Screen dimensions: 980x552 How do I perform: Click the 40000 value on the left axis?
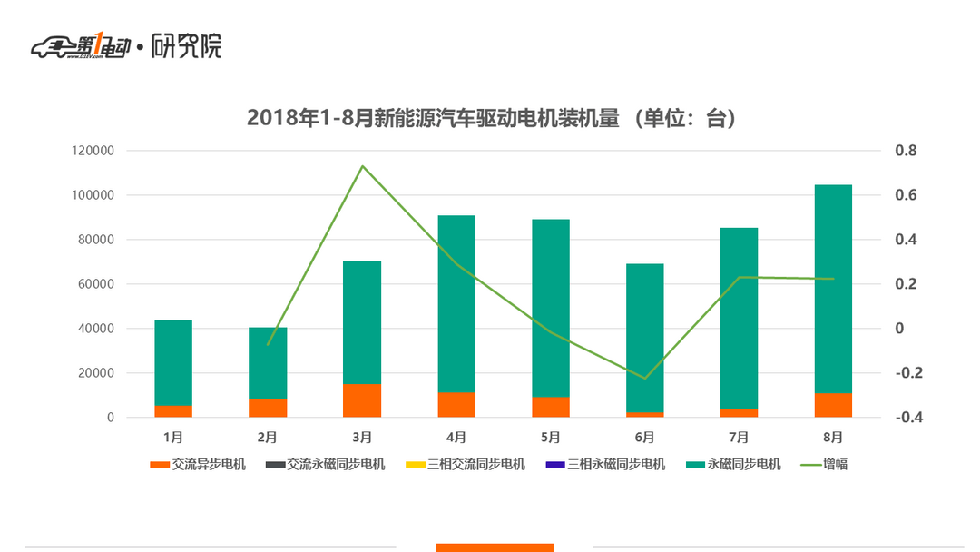(97, 328)
